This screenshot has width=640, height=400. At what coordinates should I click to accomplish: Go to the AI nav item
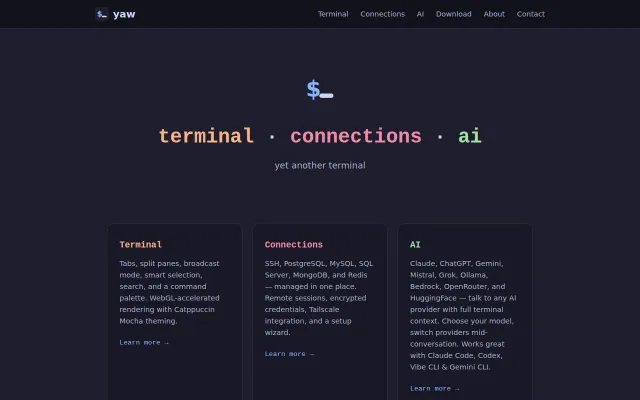click(x=420, y=14)
